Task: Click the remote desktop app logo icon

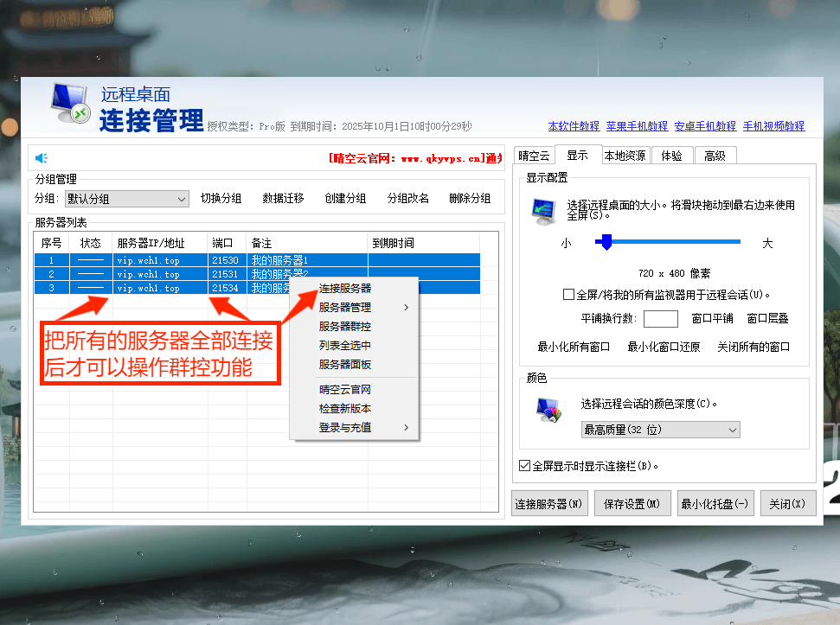Action: click(x=70, y=104)
